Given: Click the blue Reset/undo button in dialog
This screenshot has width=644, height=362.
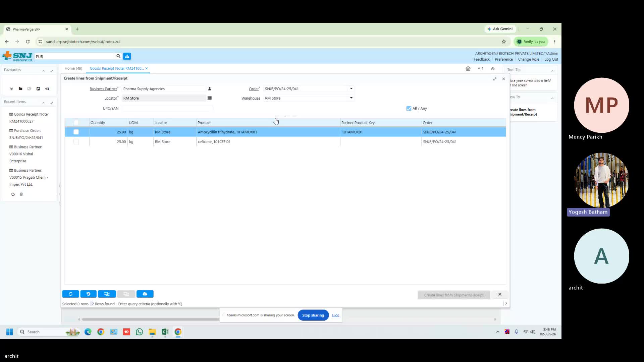Looking at the screenshot, I should point(89,294).
